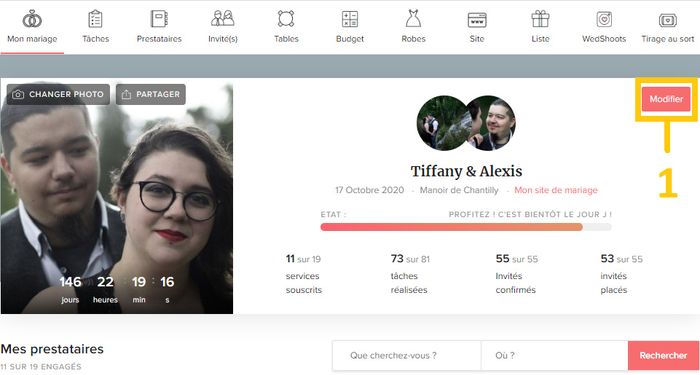Open the Robes dress icon
Image resolution: width=700 pixels, height=375 pixels.
[413, 19]
